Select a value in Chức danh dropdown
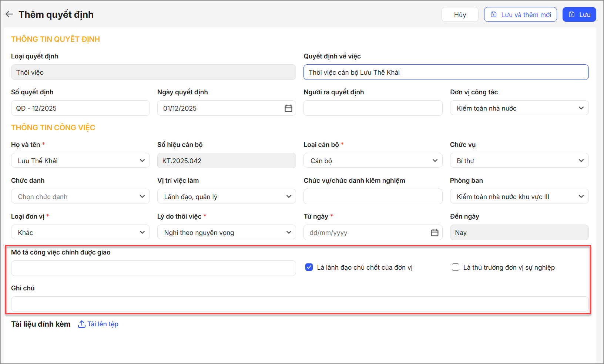The height and width of the screenshot is (364, 604). [x=80, y=197]
